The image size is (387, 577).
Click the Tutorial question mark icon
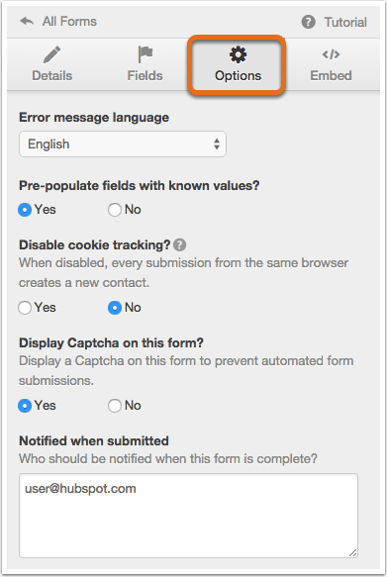(x=308, y=22)
